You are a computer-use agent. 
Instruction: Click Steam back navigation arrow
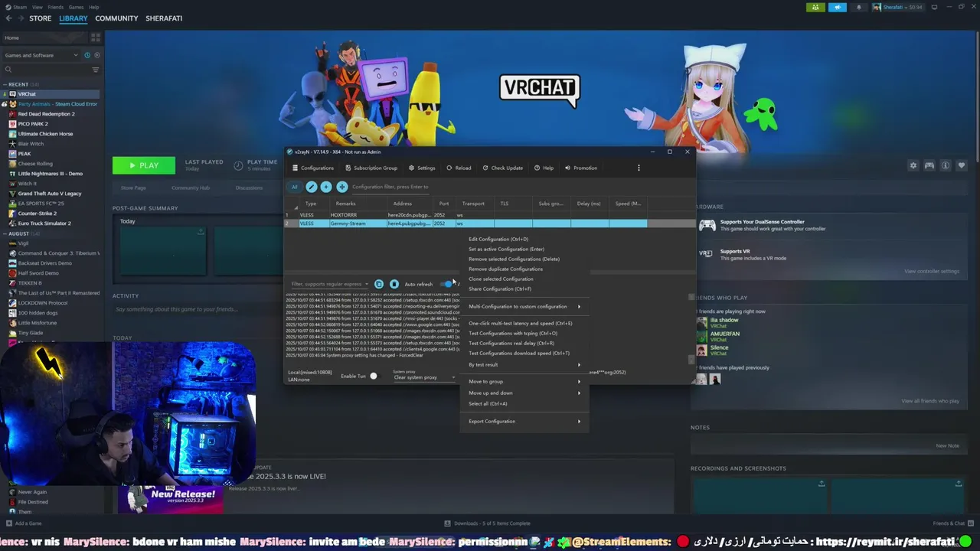point(8,18)
